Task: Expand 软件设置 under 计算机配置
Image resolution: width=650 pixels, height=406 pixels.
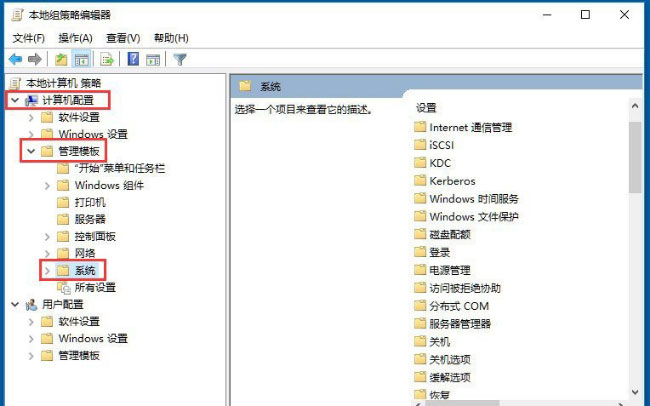Action: 31,117
